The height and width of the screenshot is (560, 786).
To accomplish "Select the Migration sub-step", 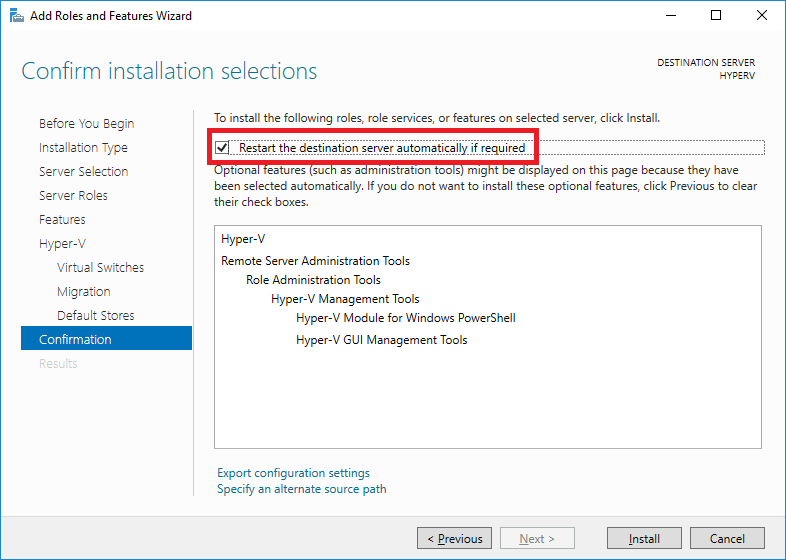I will [84, 291].
